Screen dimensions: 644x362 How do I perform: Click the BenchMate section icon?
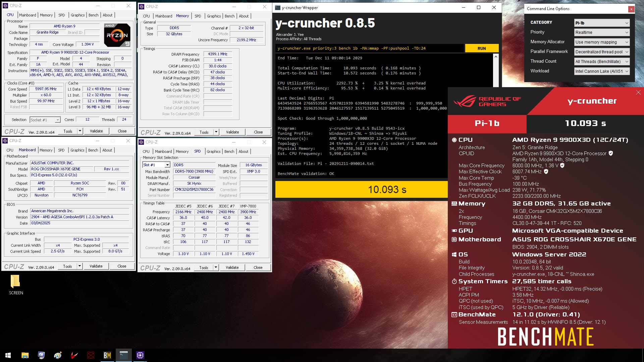coord(454,315)
